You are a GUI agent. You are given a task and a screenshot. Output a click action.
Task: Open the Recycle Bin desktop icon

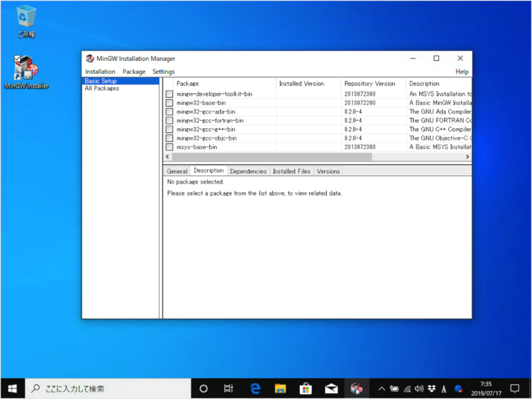pos(26,22)
